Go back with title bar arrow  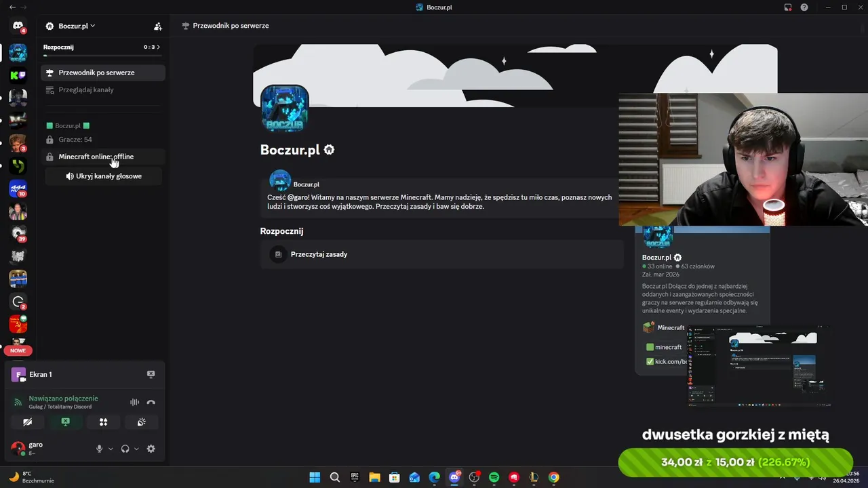(x=12, y=7)
